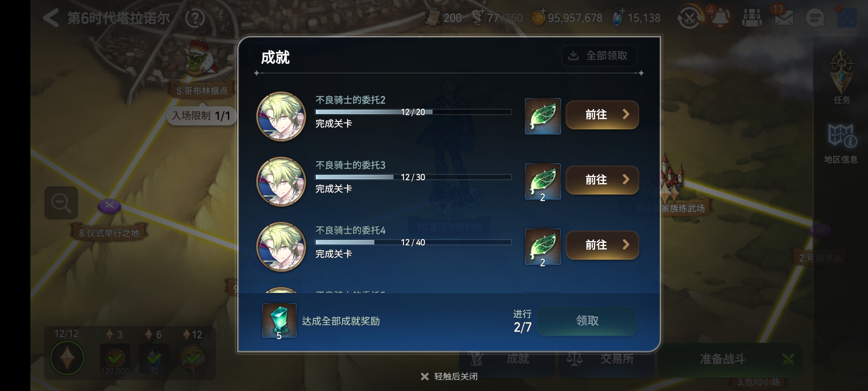This screenshot has height=391, width=868.
Task: Claim all rewards with 全部领取
Action: [599, 56]
